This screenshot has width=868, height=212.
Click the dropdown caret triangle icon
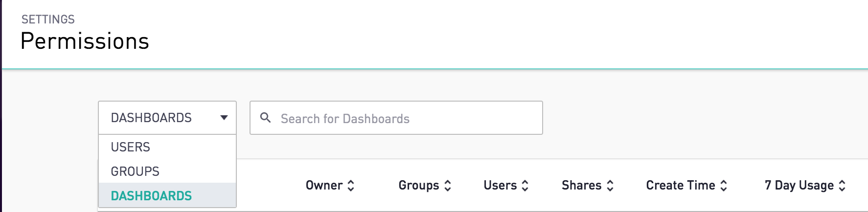click(224, 118)
